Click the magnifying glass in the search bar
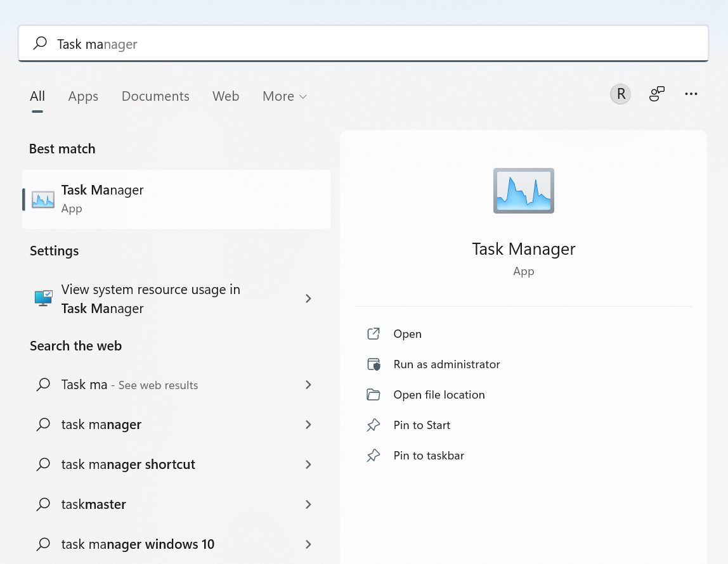Image resolution: width=728 pixels, height=564 pixels. [39, 43]
